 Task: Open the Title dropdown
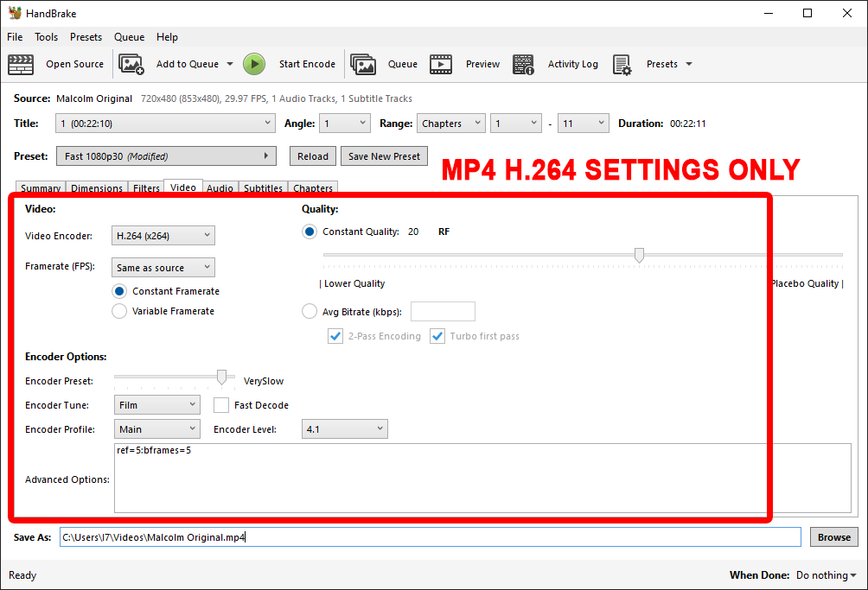click(x=165, y=124)
